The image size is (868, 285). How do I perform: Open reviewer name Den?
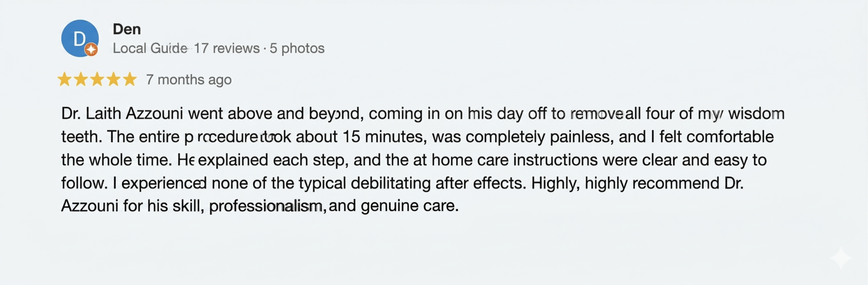point(127,29)
